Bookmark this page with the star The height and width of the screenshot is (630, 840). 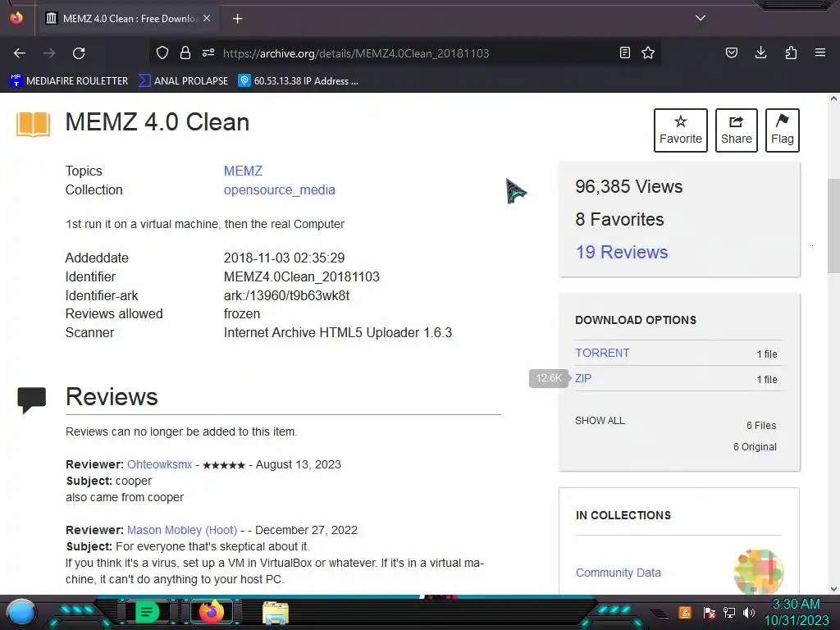click(x=648, y=52)
